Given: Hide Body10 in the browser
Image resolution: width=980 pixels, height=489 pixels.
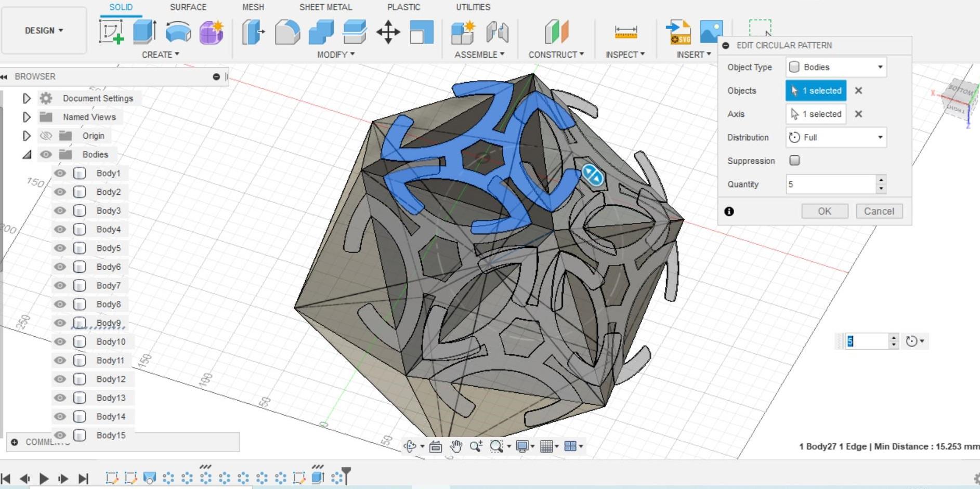Looking at the screenshot, I should (60, 341).
